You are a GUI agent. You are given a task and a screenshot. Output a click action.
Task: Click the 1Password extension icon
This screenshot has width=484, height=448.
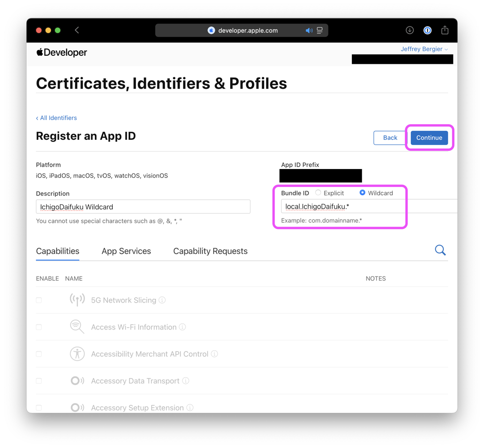427,30
